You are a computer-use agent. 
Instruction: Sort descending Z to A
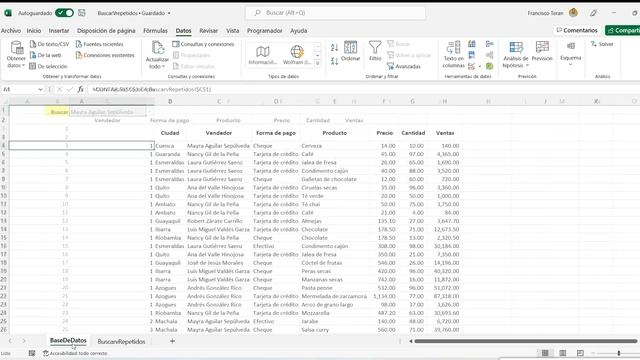(x=334, y=61)
